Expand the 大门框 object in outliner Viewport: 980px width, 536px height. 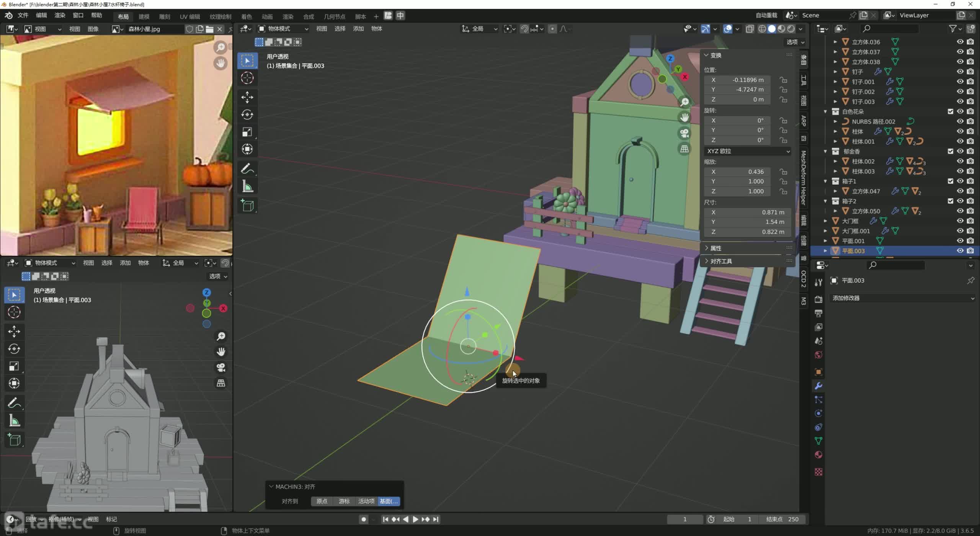[x=825, y=221]
